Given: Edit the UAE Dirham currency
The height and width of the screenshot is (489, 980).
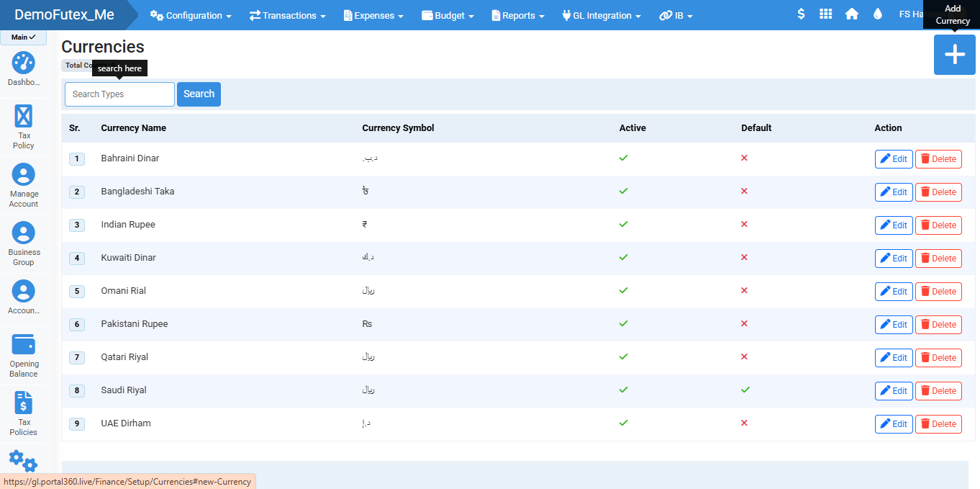Looking at the screenshot, I should coord(894,424).
